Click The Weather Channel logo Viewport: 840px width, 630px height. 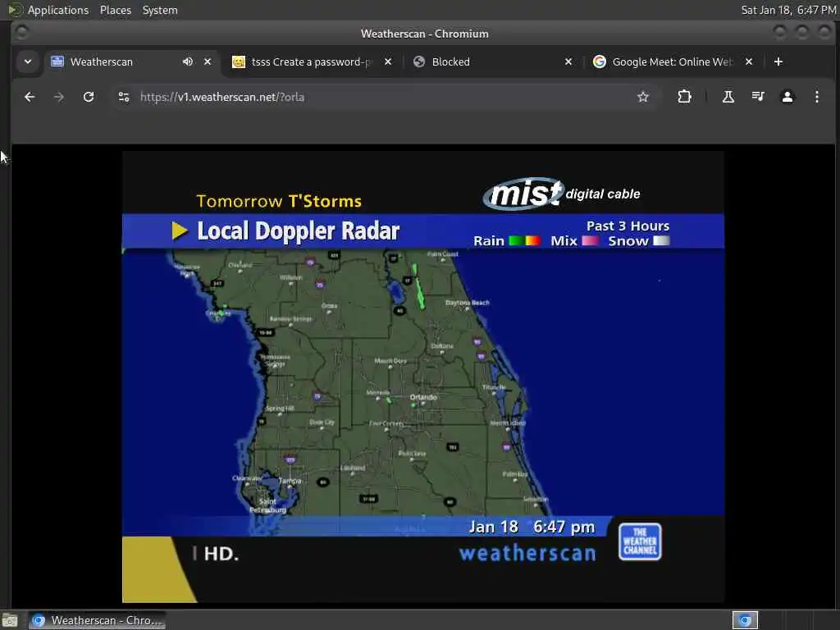coord(640,541)
